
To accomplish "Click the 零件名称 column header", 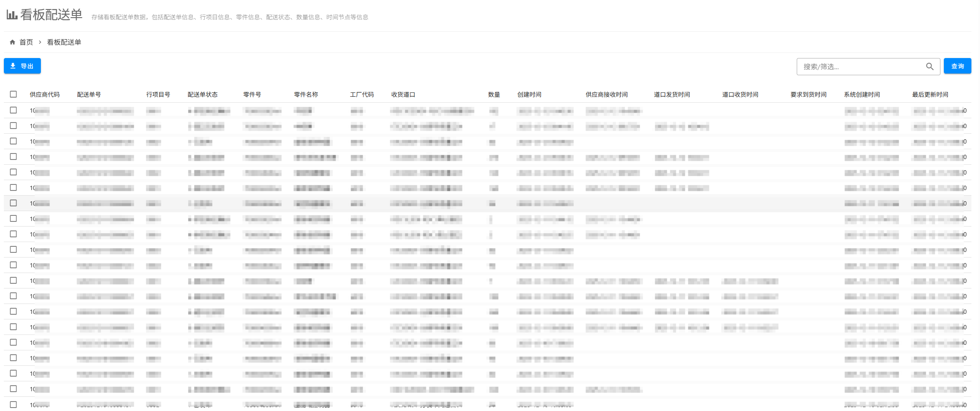I will pyautogui.click(x=305, y=95).
